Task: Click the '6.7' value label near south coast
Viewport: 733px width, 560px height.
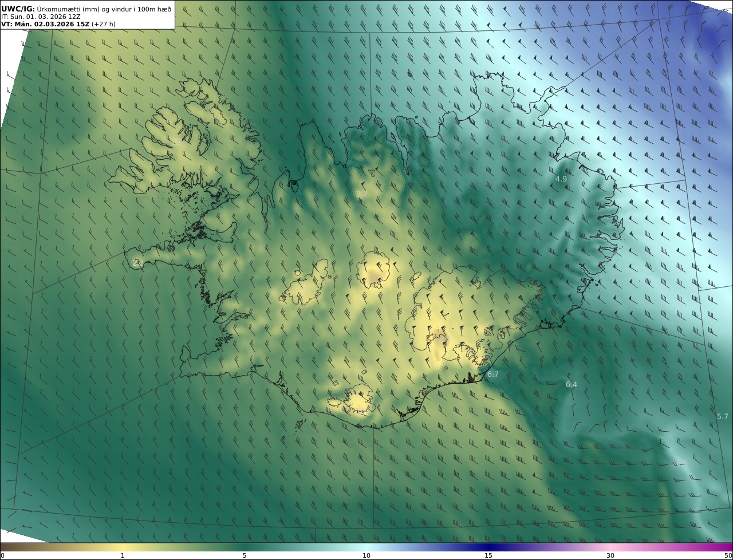Action: (x=493, y=374)
